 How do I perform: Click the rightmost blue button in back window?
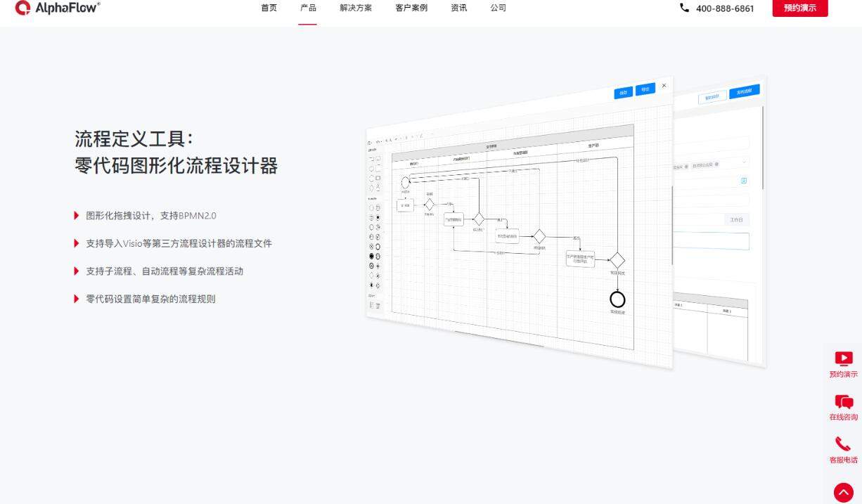point(744,92)
